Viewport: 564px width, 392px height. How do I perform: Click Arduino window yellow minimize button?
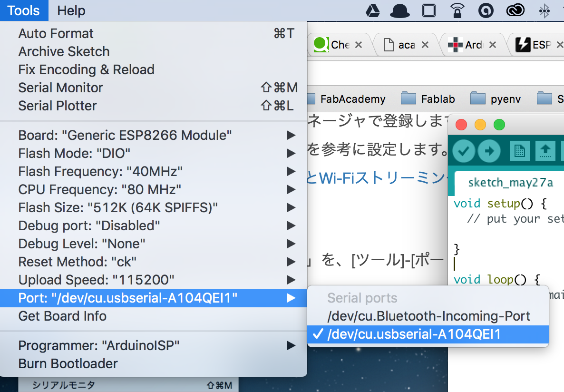(480, 125)
